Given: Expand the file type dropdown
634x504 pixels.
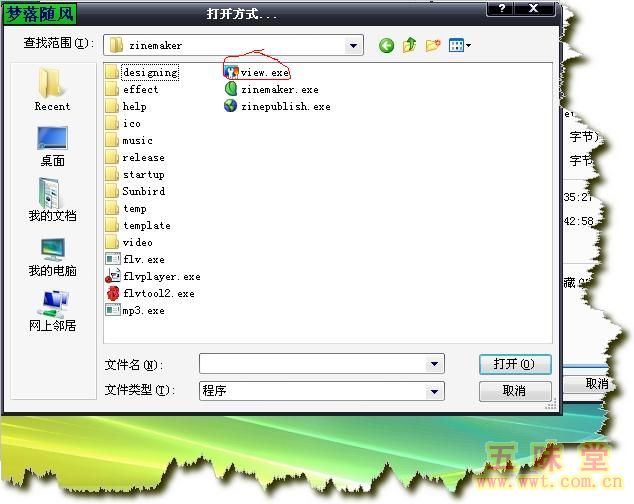Looking at the screenshot, I should point(435,391).
